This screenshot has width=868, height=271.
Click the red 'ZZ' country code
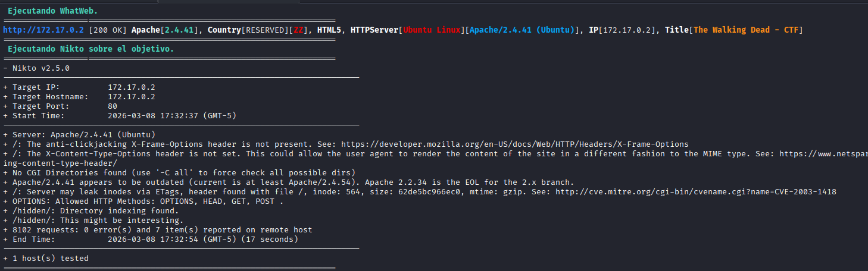296,30
